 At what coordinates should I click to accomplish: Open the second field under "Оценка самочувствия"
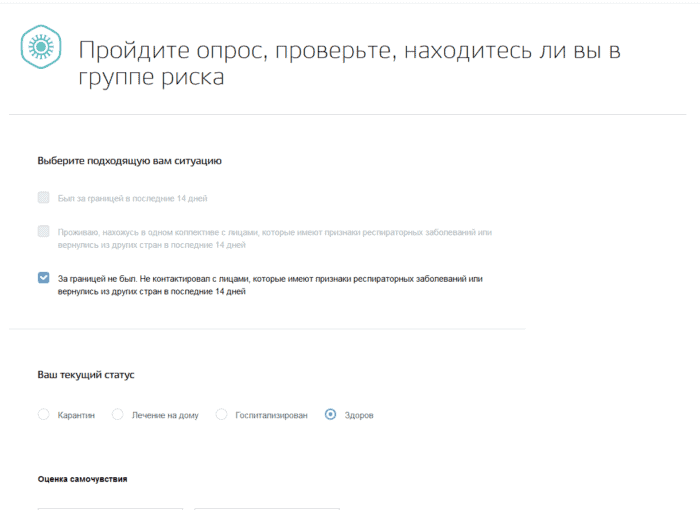268,506
